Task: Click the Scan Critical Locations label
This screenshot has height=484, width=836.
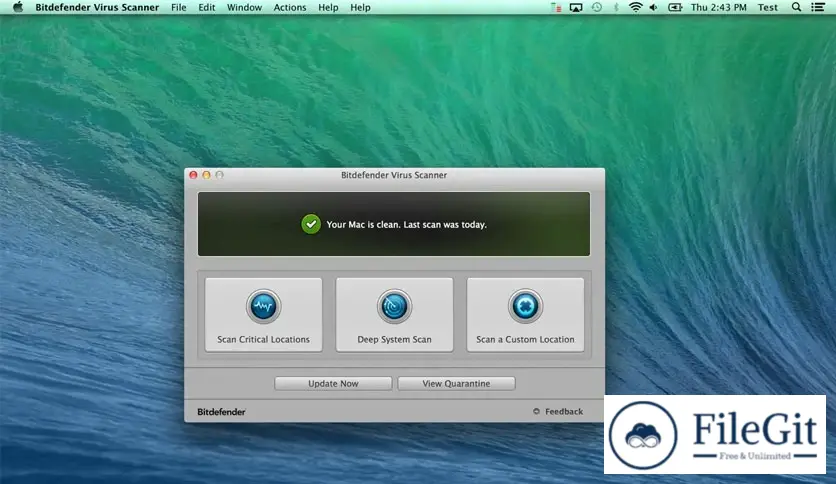Action: 263,340
